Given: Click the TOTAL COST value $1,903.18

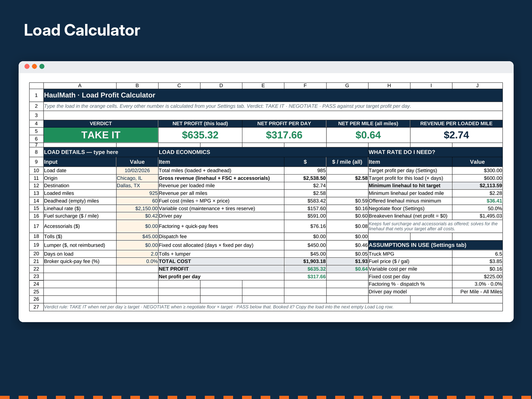Looking at the screenshot, I should [x=305, y=261].
